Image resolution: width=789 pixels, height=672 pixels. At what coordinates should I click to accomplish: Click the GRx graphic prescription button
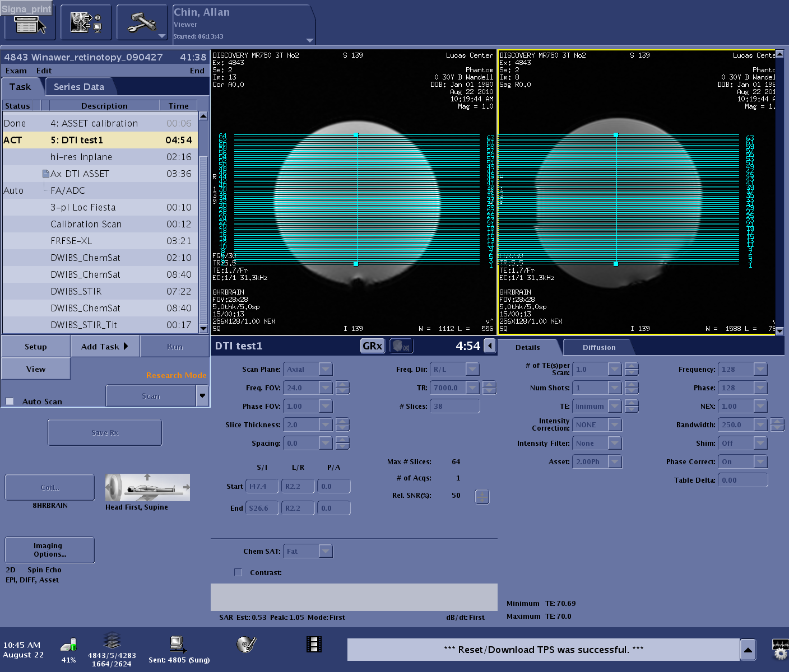(x=372, y=346)
